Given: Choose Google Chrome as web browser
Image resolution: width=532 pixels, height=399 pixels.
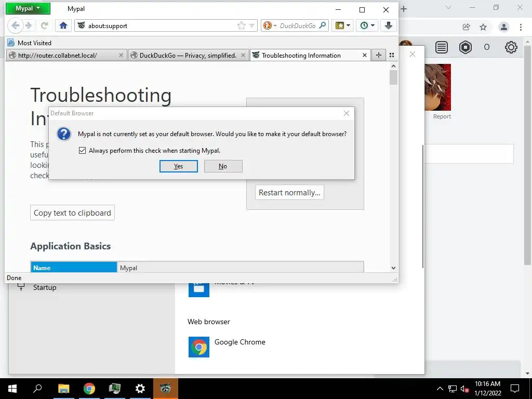Looking at the screenshot, I should (227, 347).
